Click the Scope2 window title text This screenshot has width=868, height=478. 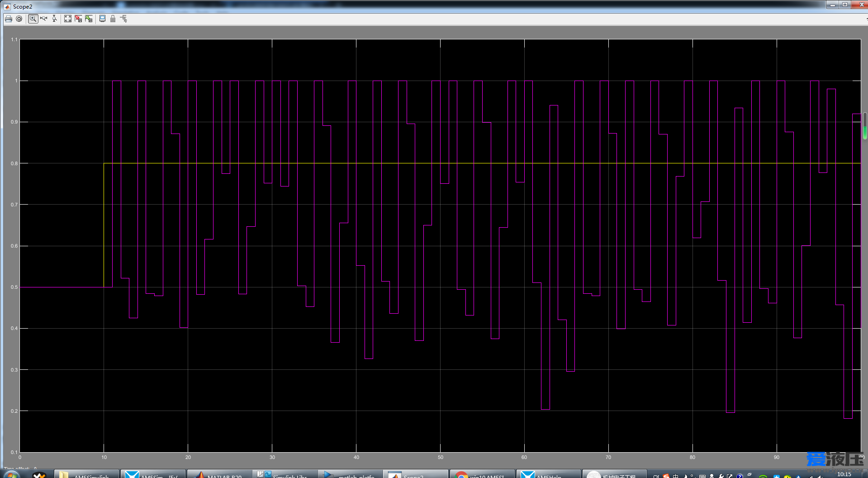(x=23, y=6)
